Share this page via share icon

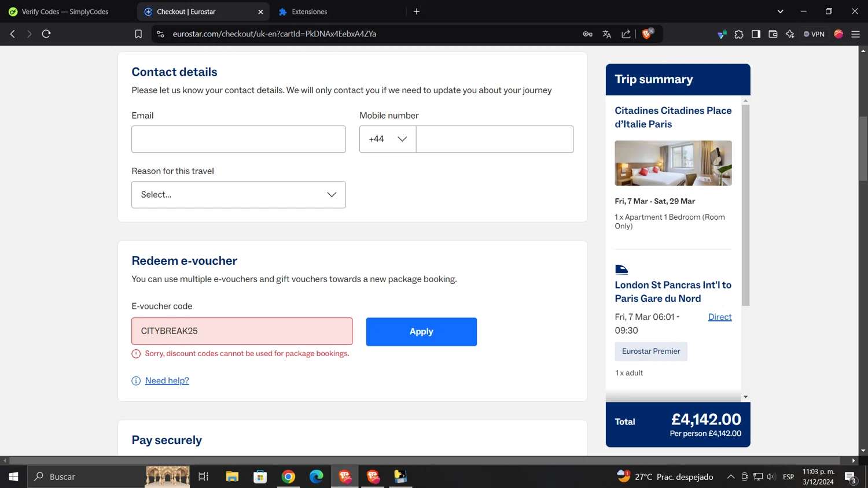(x=626, y=34)
